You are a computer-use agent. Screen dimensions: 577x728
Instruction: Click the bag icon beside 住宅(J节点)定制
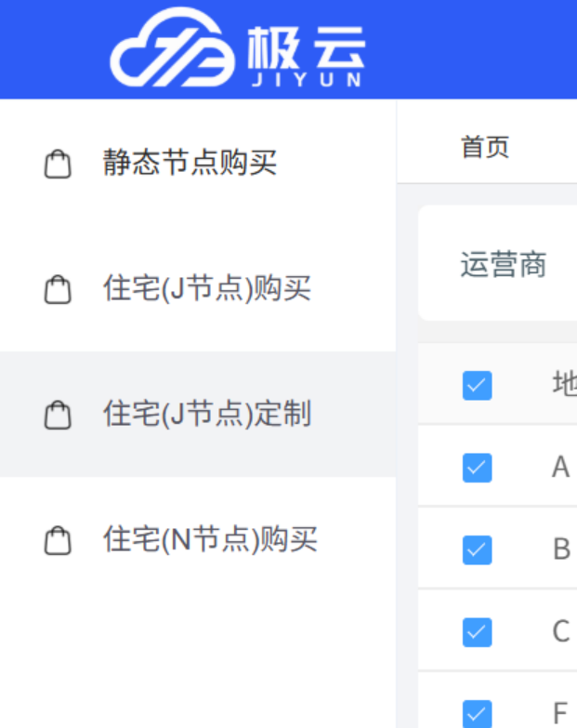[x=58, y=415]
